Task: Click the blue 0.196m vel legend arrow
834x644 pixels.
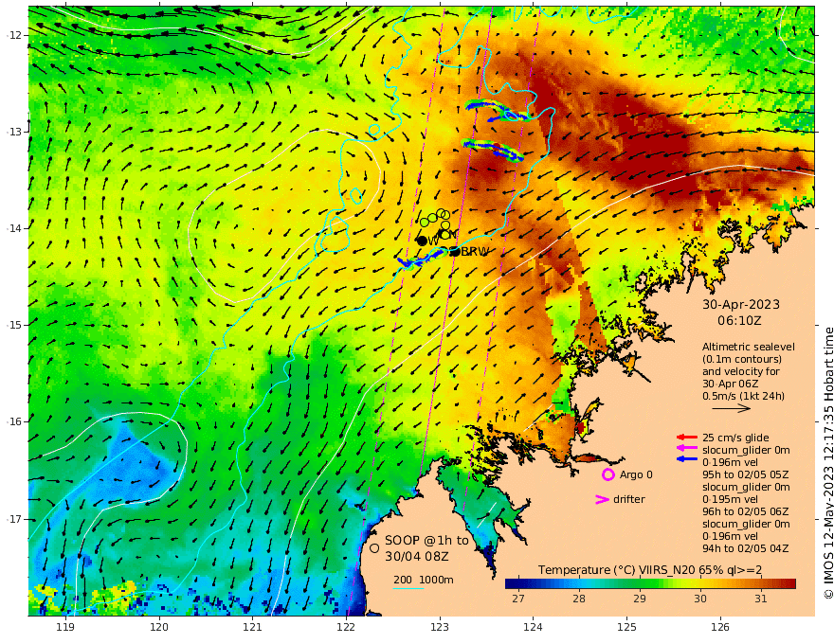Action: tap(687, 458)
